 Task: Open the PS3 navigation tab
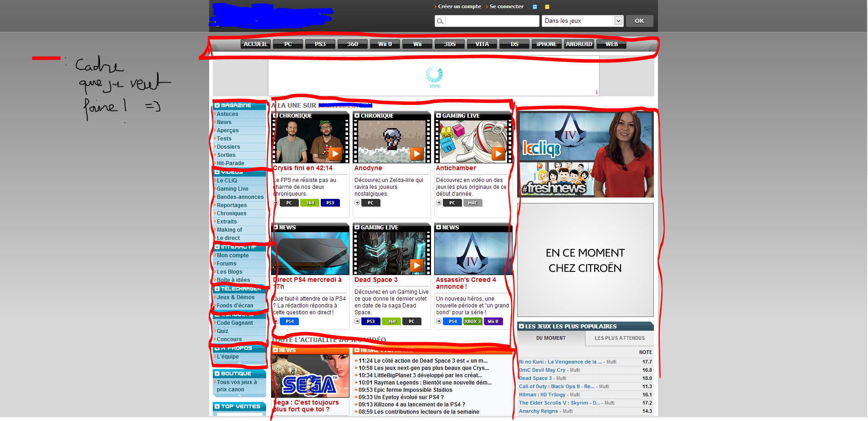coord(320,44)
